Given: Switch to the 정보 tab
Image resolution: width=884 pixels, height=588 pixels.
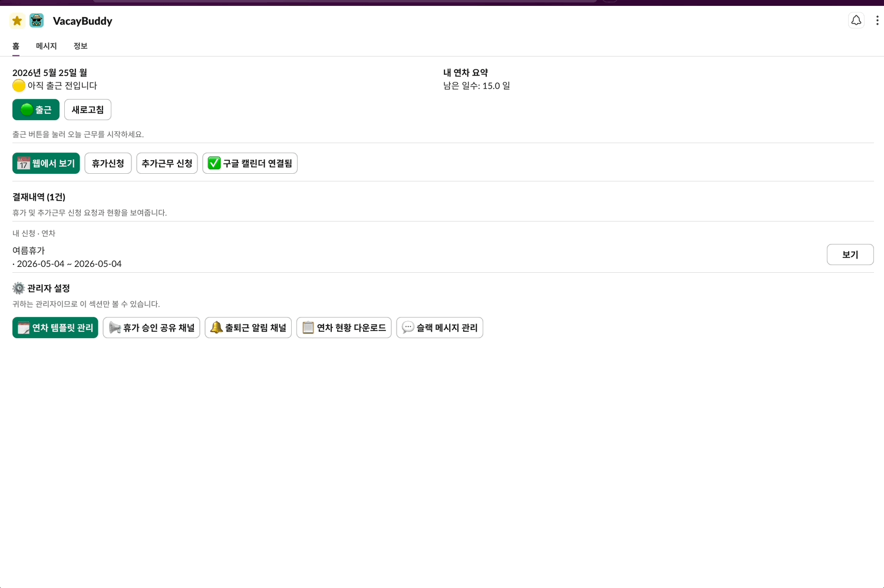Looking at the screenshot, I should [80, 46].
